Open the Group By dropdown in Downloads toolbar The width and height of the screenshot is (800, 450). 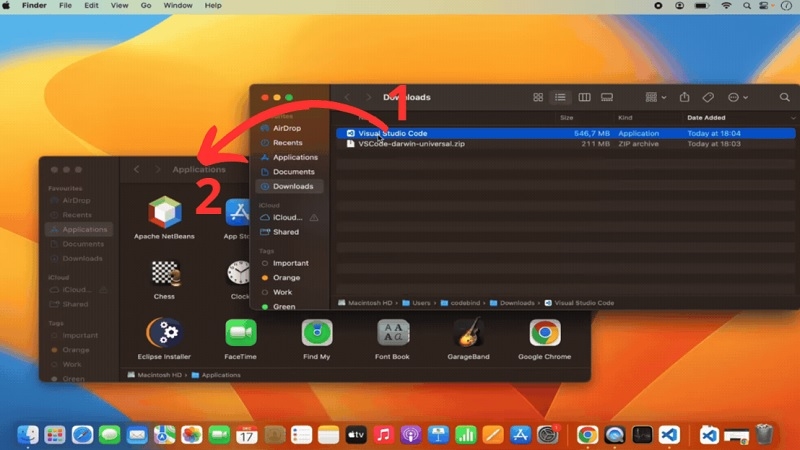click(656, 97)
